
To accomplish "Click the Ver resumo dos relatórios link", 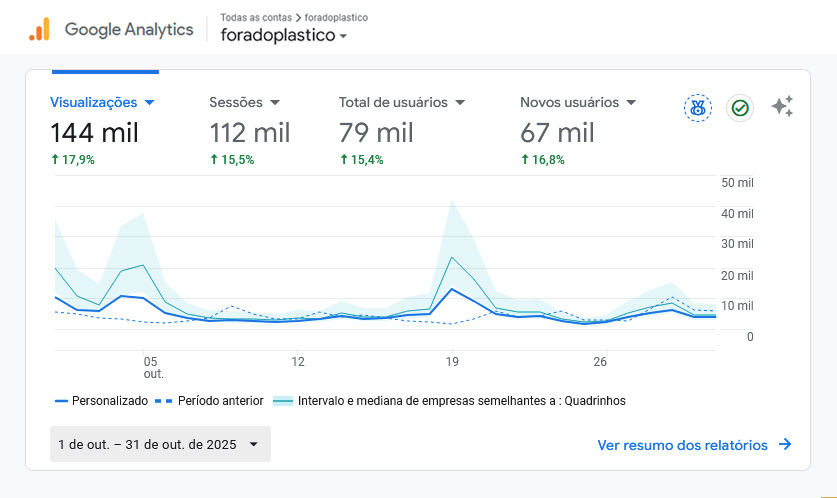I will (x=682, y=445).
